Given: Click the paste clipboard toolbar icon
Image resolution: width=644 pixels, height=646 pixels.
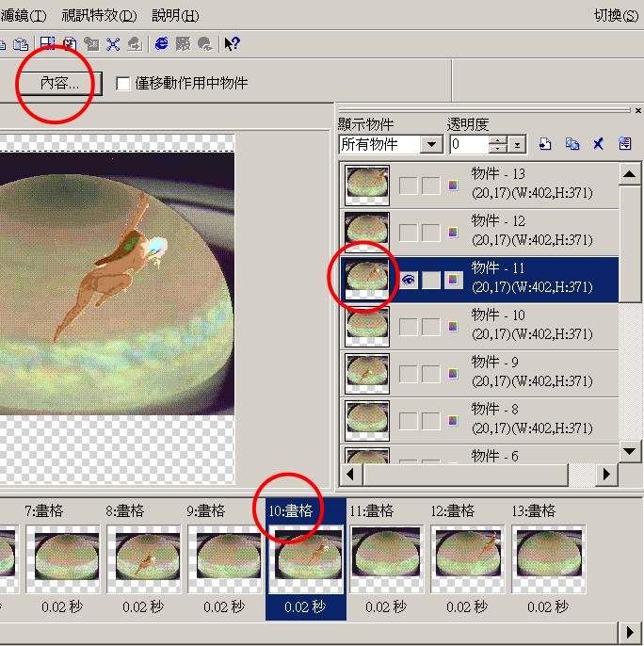Looking at the screenshot, I should pos(21,43).
